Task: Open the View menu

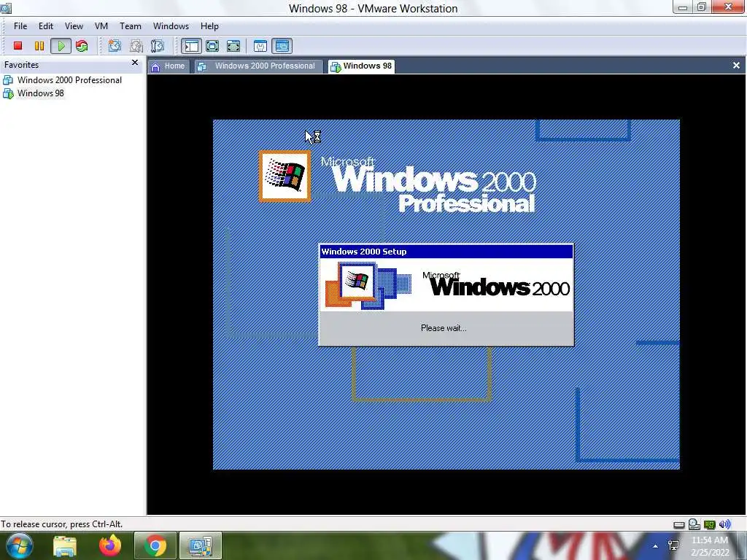Action: (74, 26)
